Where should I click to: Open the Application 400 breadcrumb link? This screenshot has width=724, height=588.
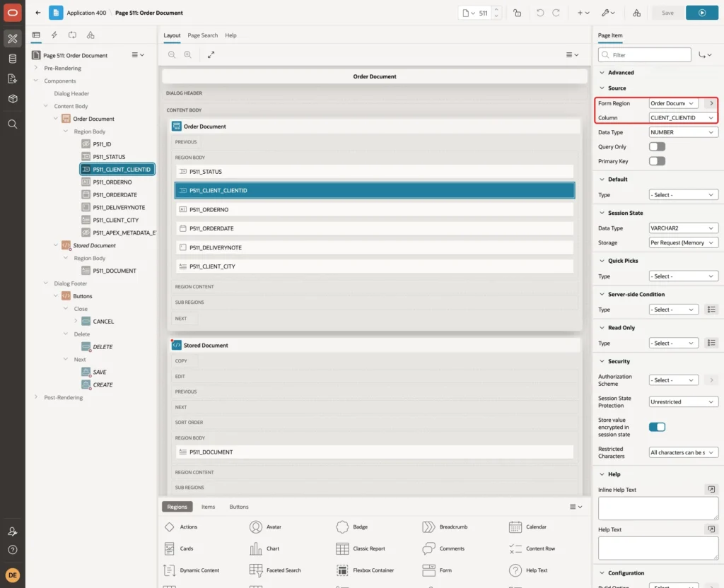[x=86, y=13]
